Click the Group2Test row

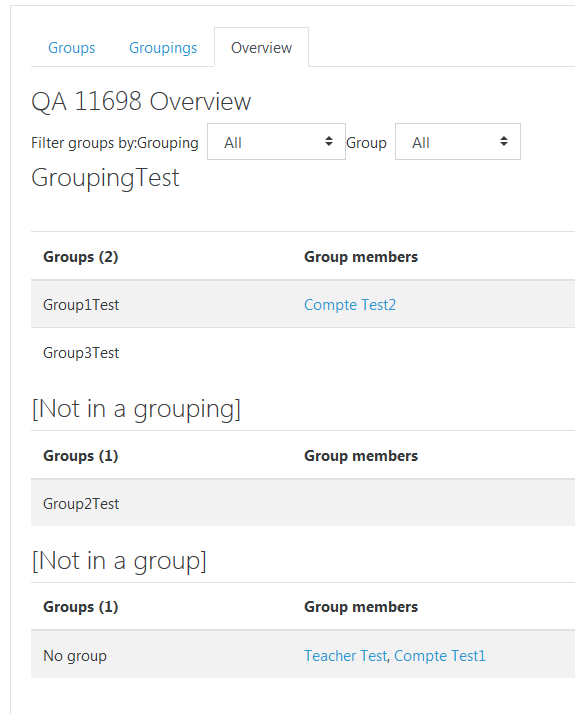pos(303,504)
